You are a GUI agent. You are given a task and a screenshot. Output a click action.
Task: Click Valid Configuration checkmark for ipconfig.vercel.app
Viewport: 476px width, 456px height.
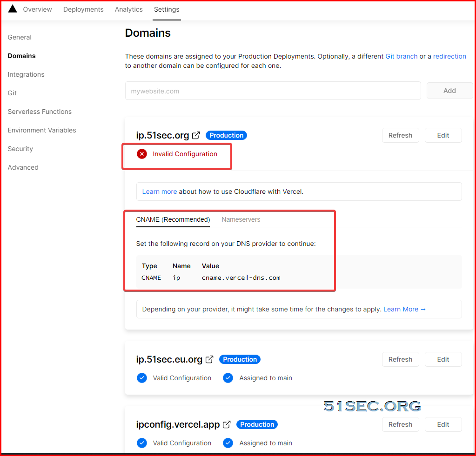142,443
